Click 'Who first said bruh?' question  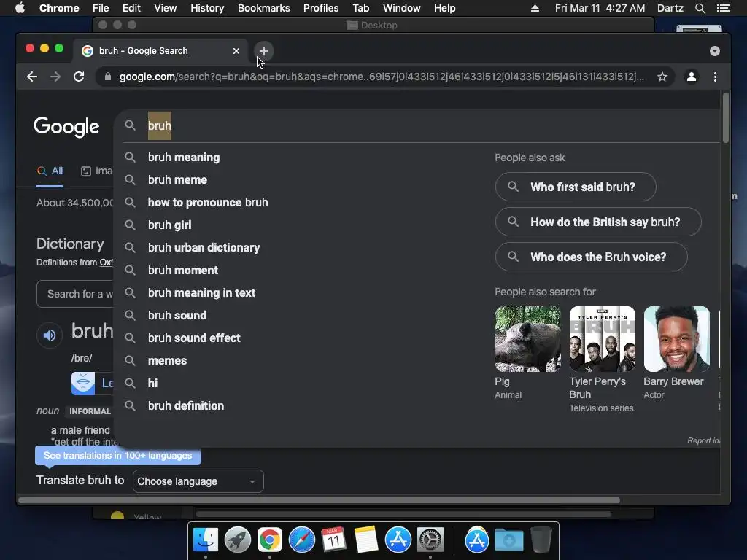[576, 187]
